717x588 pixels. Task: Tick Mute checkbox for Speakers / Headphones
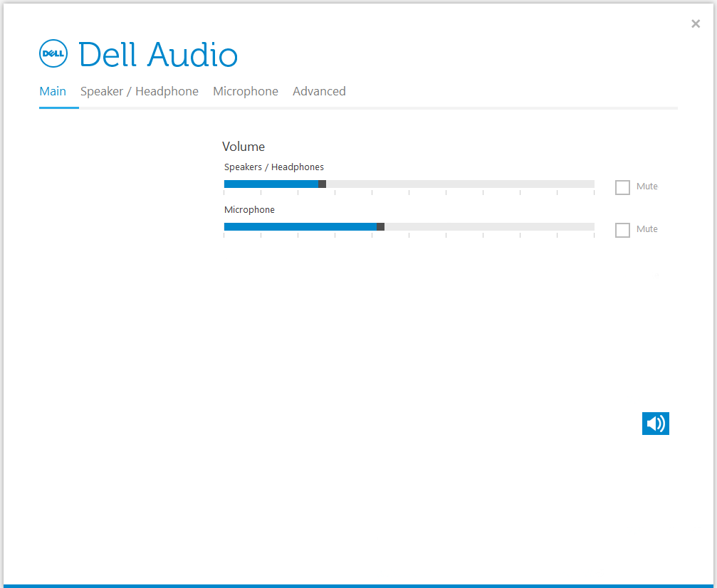pyautogui.click(x=622, y=187)
